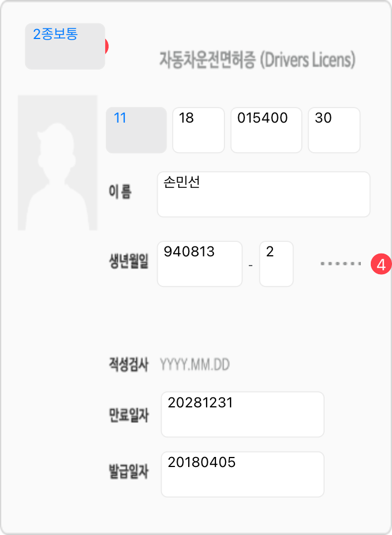392x535 pixels.
Task: Select the expiry date field 20281231
Action: 242,414
